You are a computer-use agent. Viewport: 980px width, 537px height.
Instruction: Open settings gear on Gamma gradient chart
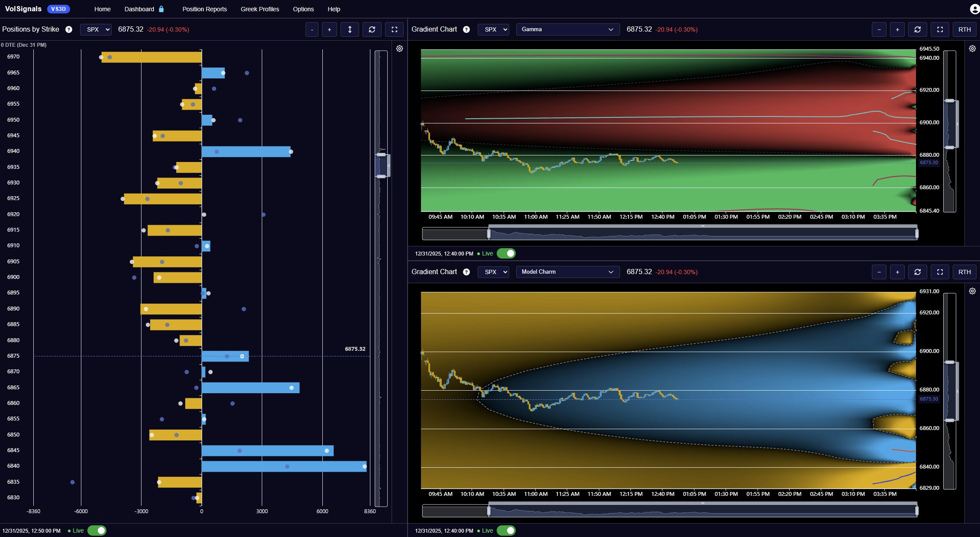[x=972, y=49]
